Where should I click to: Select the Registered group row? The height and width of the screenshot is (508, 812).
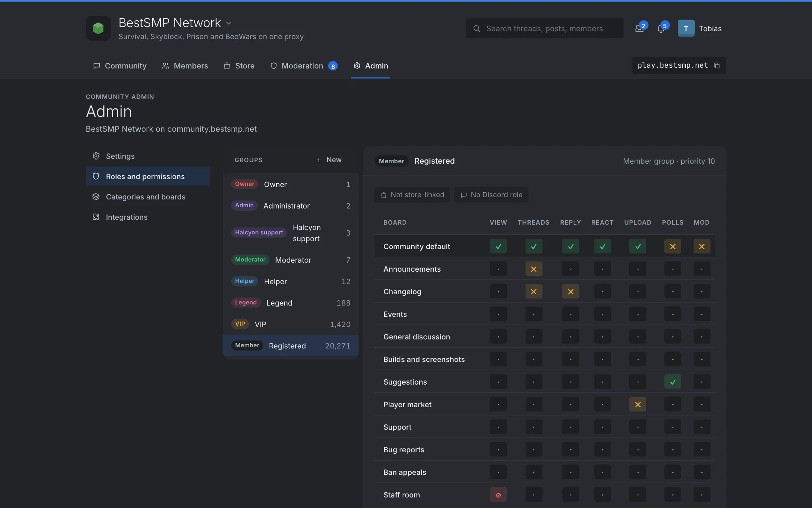click(x=291, y=346)
